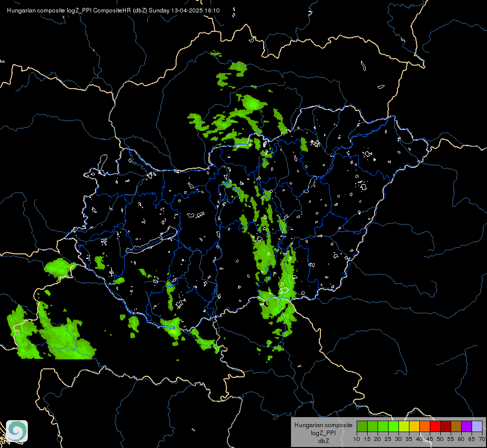Click the 60–65 dBZ purple swatch
487x448 pixels.
pyautogui.click(x=467, y=426)
